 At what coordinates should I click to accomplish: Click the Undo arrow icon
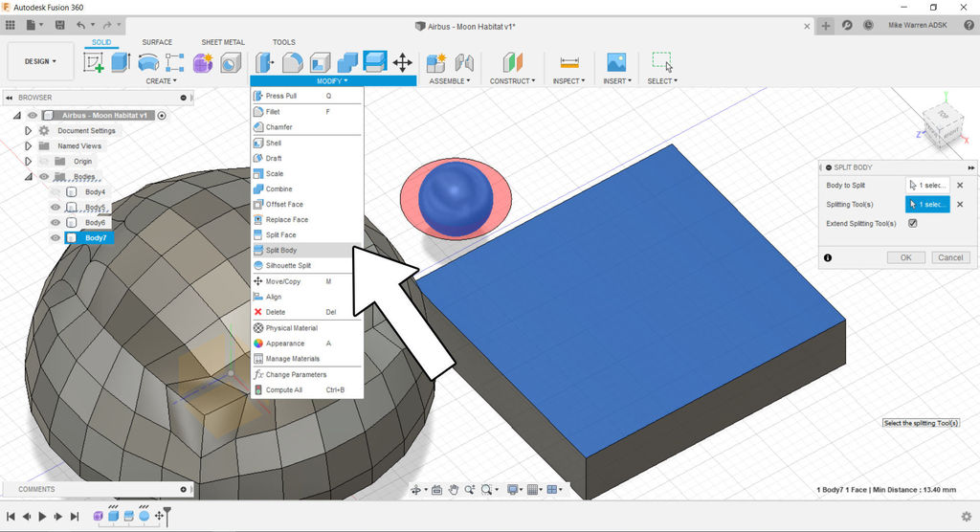click(80, 25)
